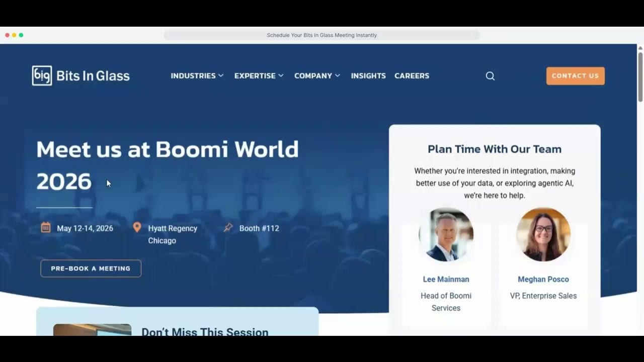This screenshot has width=644, height=362.
Task: Click the Contact Us button
Action: click(x=576, y=76)
